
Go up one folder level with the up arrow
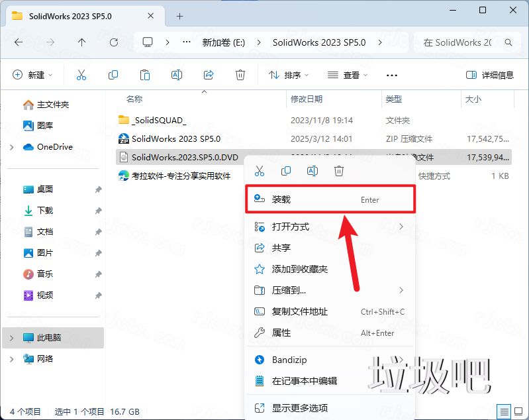coord(81,42)
